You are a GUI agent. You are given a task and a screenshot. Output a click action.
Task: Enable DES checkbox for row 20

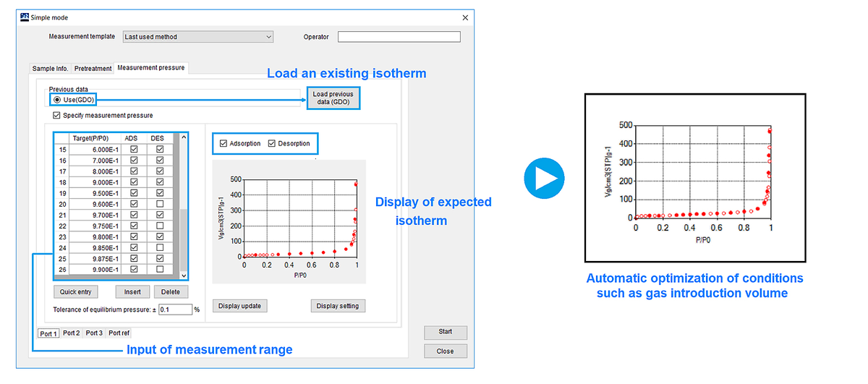[x=160, y=204]
